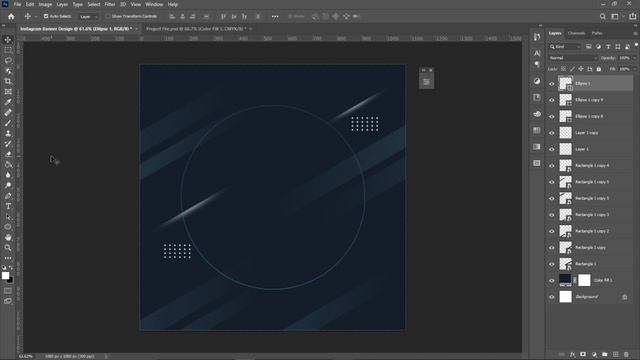The height and width of the screenshot is (360, 640).
Task: Select the Blur tool
Action: (8, 175)
